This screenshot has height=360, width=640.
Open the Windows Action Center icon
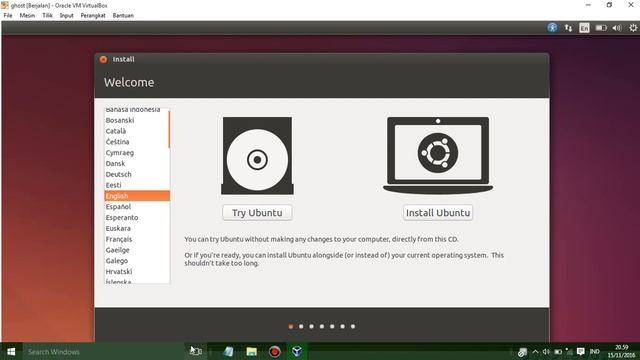click(x=580, y=351)
